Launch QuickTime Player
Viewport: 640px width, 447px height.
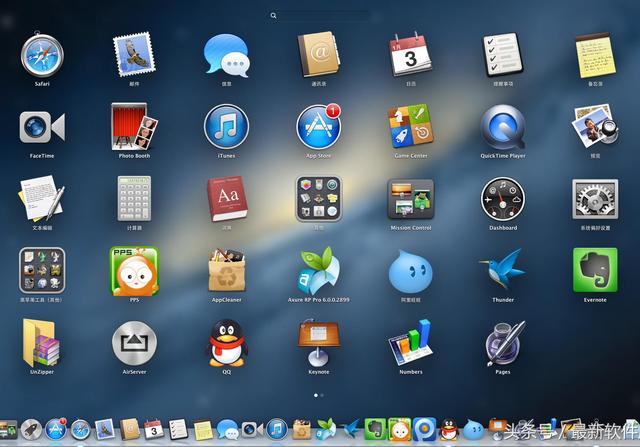pos(503,127)
